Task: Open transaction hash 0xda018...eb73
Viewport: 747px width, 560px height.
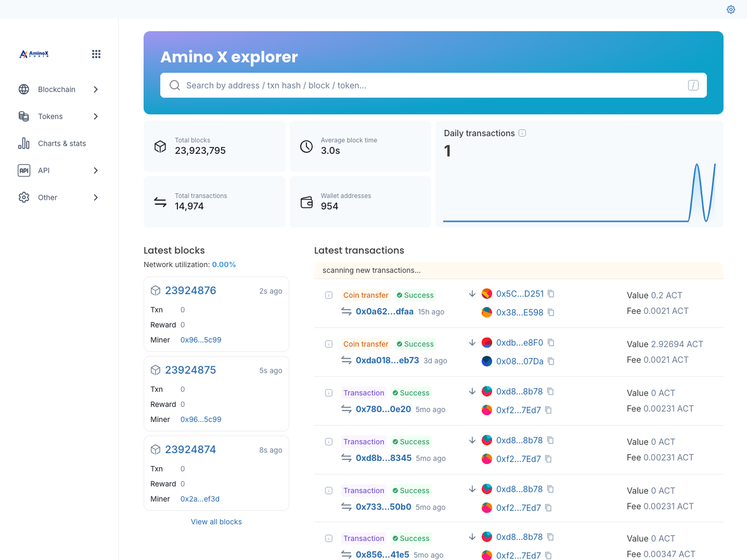Action: point(387,360)
